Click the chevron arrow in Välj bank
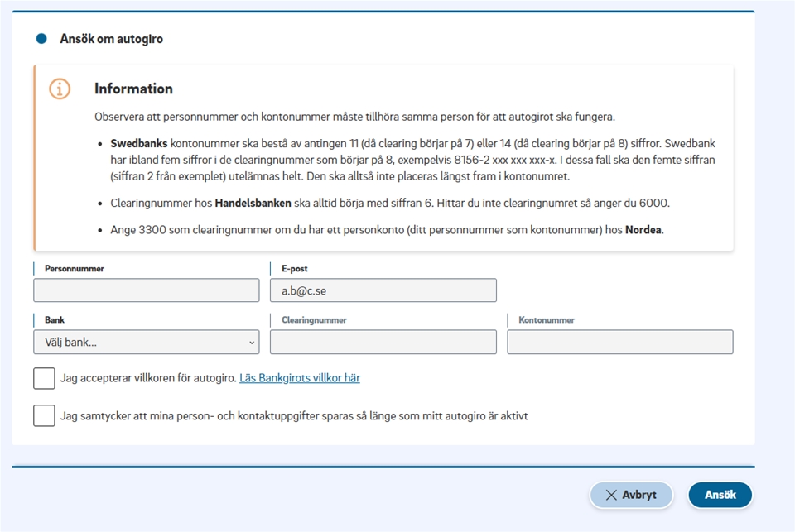The height and width of the screenshot is (532, 795). (252, 343)
